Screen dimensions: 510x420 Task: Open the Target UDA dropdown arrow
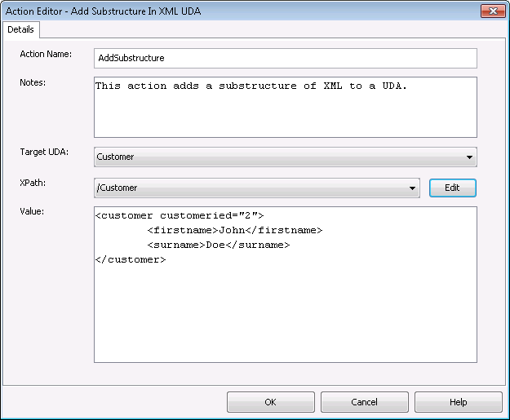(x=469, y=157)
